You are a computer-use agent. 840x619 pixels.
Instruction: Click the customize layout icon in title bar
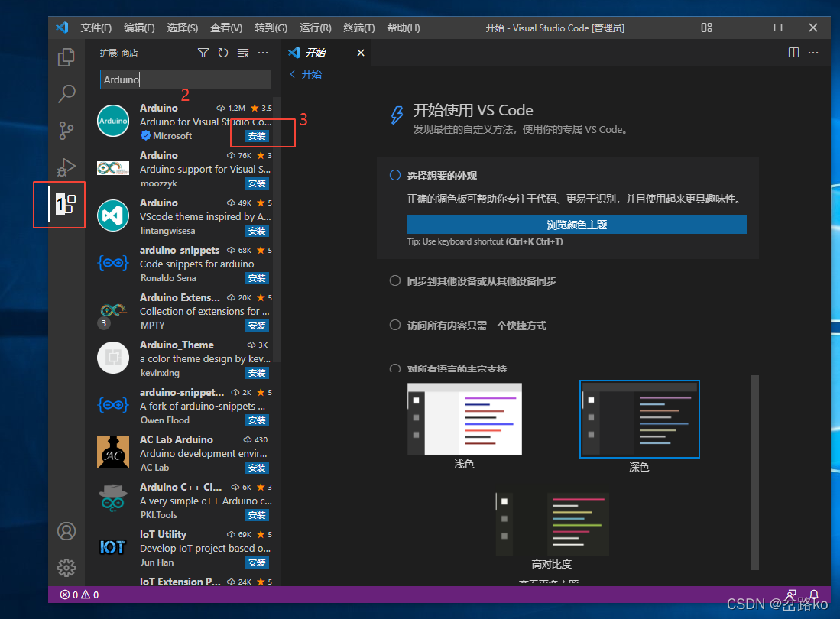coord(706,28)
